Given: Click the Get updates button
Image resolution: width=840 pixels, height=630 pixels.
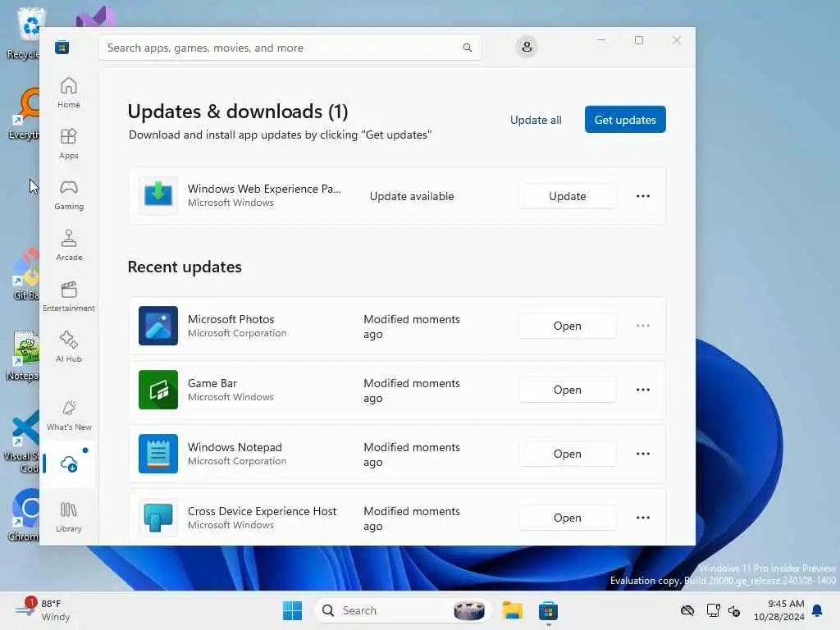Looking at the screenshot, I should (625, 120).
